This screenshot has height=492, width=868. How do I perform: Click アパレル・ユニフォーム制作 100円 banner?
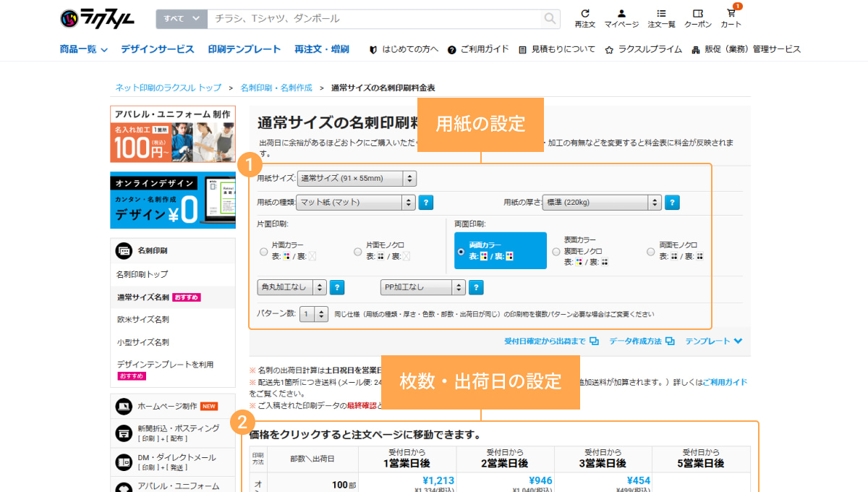point(172,135)
